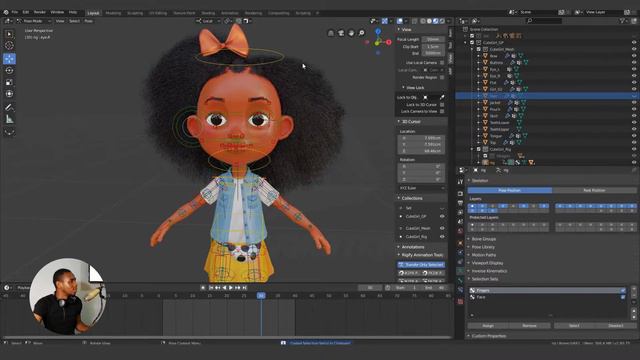This screenshot has height=360, width=640.
Task: Enable the Use Local Camera checkbox
Action: pos(442,62)
